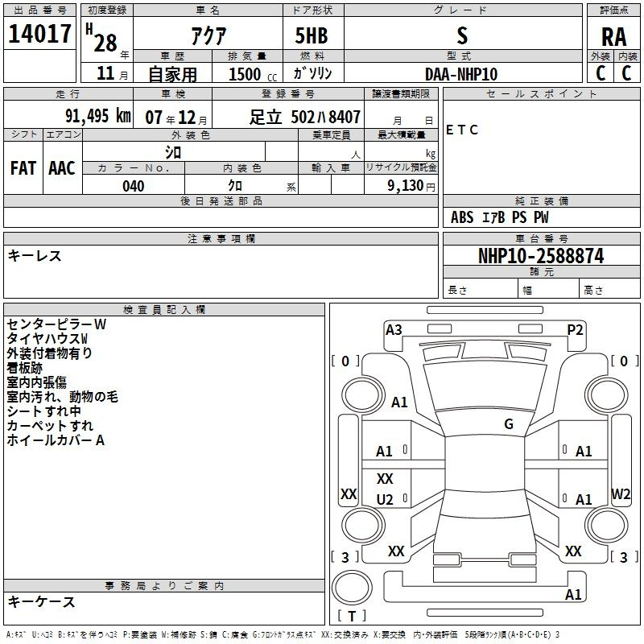Select the キーケース office notice text
Viewport: 644px width, 644px height.
[x=41, y=601]
